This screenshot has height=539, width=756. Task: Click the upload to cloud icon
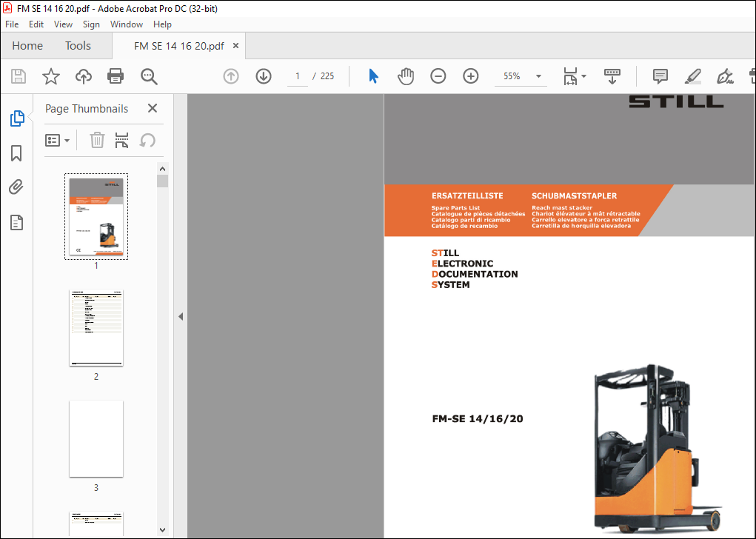click(x=84, y=76)
